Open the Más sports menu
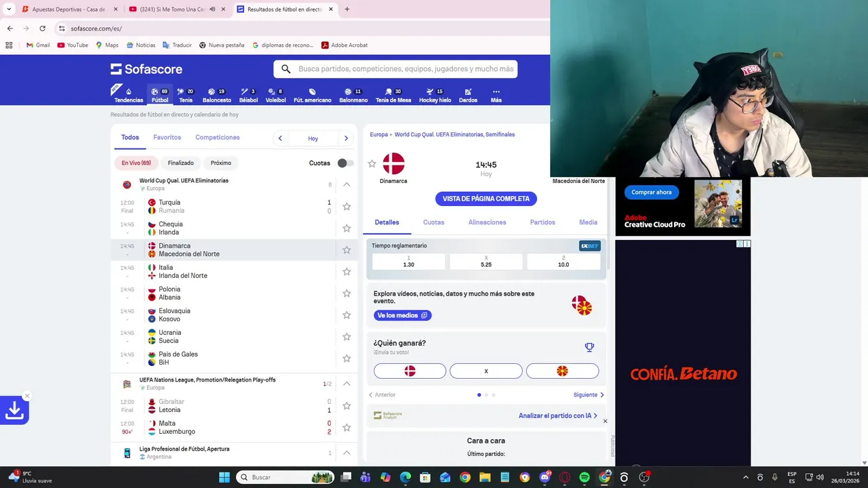868x488 pixels. (x=496, y=96)
